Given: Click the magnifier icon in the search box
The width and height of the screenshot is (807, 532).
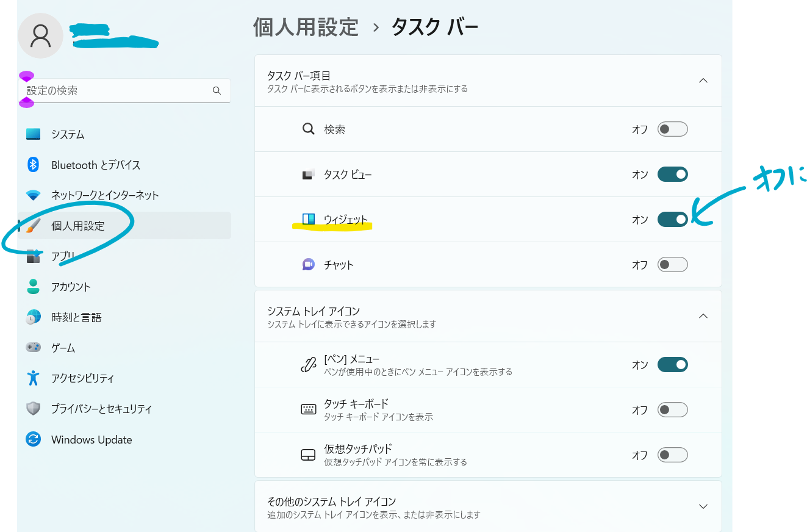Looking at the screenshot, I should coord(217,90).
